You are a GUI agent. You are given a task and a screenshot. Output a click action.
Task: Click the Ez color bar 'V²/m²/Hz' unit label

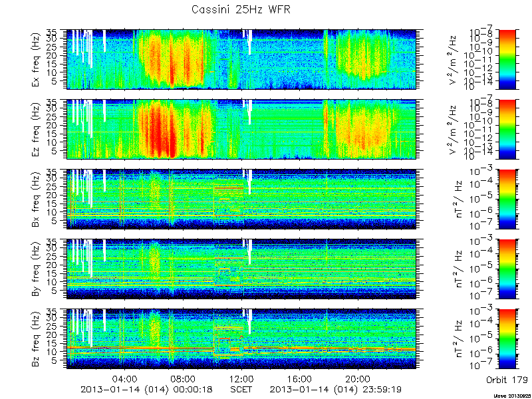coord(454,130)
